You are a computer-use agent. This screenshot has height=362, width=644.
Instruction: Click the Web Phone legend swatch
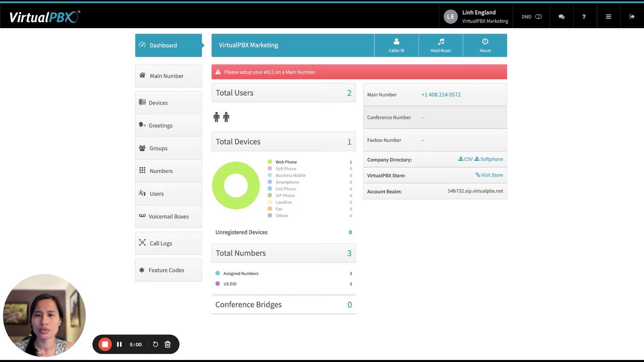tap(270, 162)
